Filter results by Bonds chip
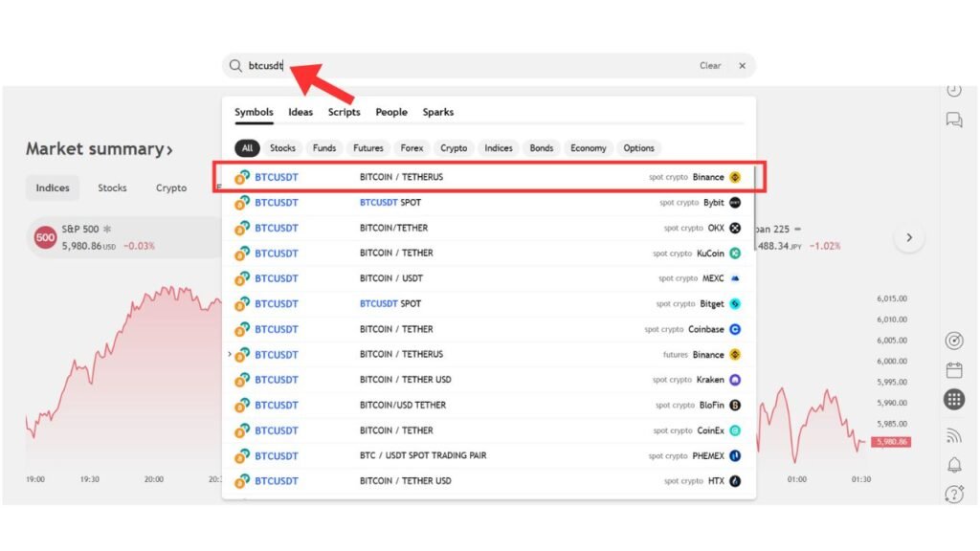 pos(542,148)
